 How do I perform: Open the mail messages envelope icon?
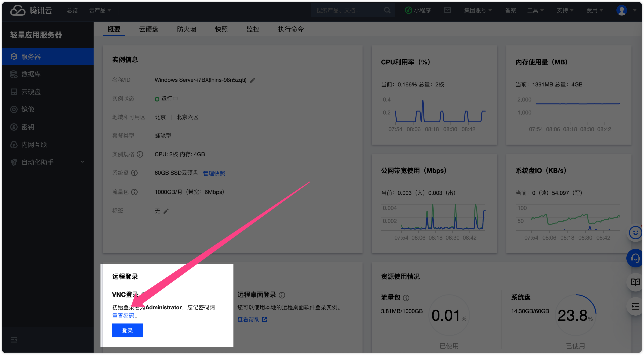coord(447,10)
